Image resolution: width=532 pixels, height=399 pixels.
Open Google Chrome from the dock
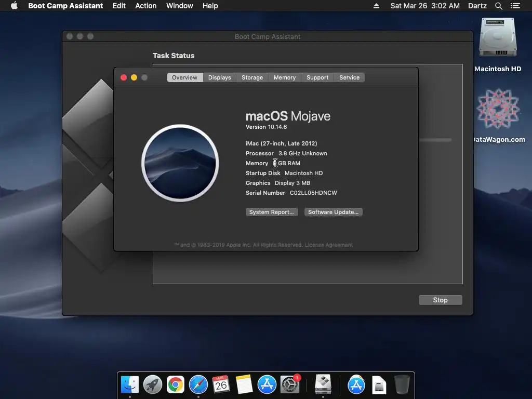(176, 384)
